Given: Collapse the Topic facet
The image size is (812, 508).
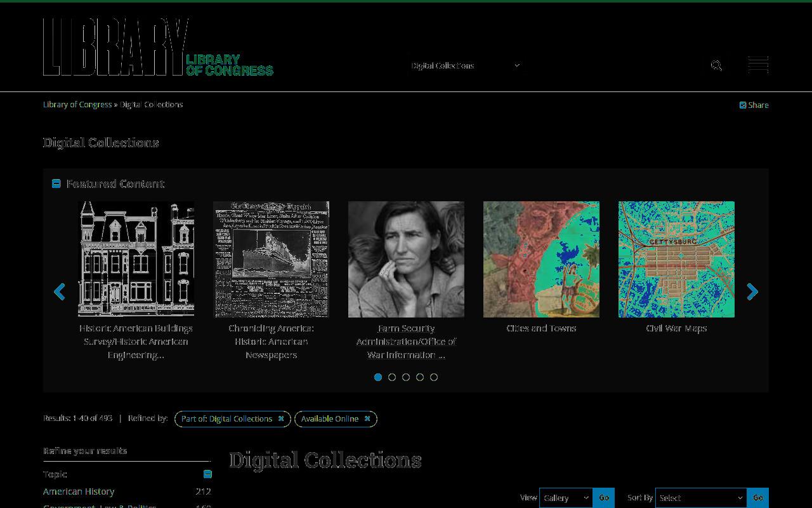Looking at the screenshot, I should (207, 474).
